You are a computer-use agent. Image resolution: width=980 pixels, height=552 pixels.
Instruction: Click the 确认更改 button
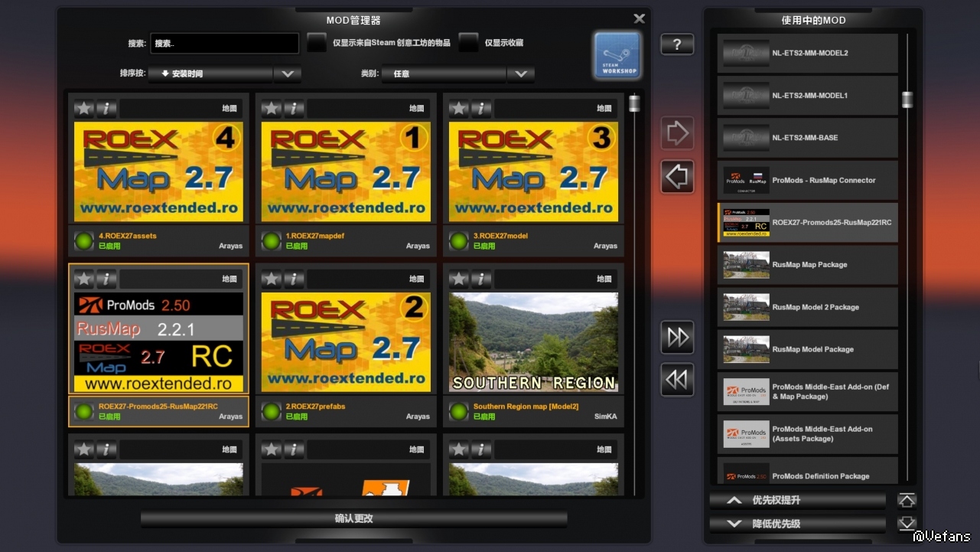(x=353, y=519)
